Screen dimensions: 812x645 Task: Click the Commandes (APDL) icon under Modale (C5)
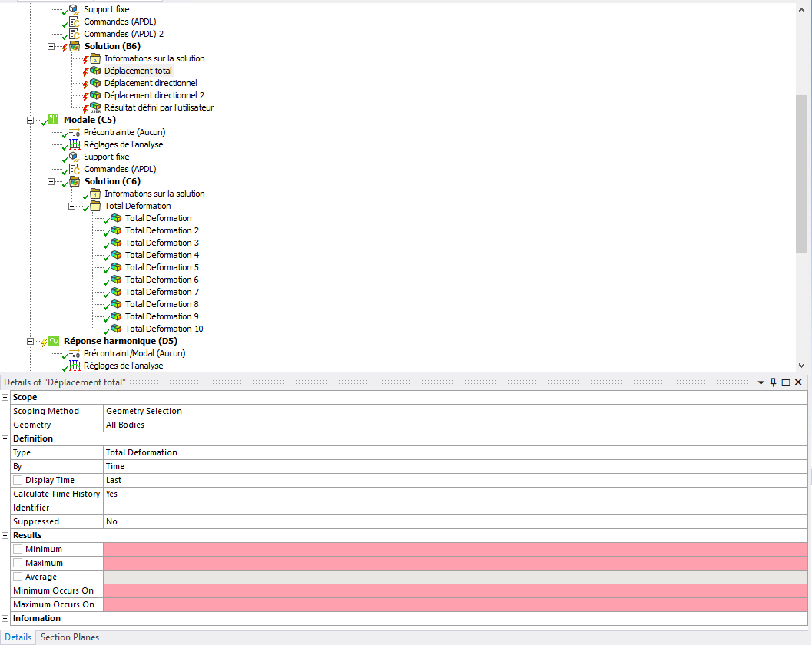coord(74,169)
